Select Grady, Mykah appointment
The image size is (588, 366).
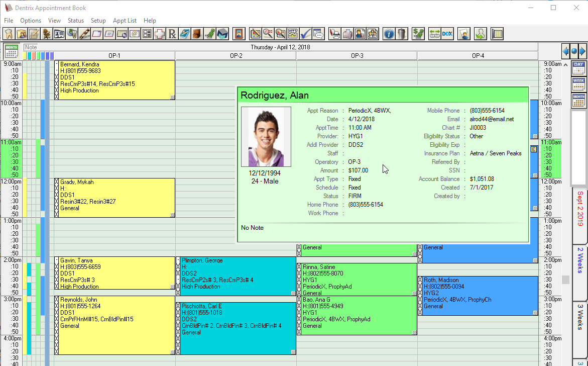115,198
